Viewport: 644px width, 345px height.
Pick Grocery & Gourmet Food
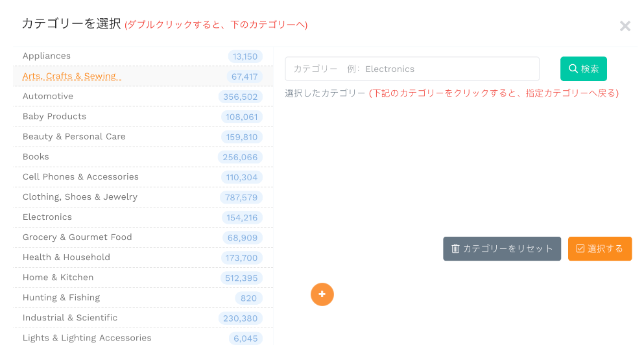coord(77,237)
